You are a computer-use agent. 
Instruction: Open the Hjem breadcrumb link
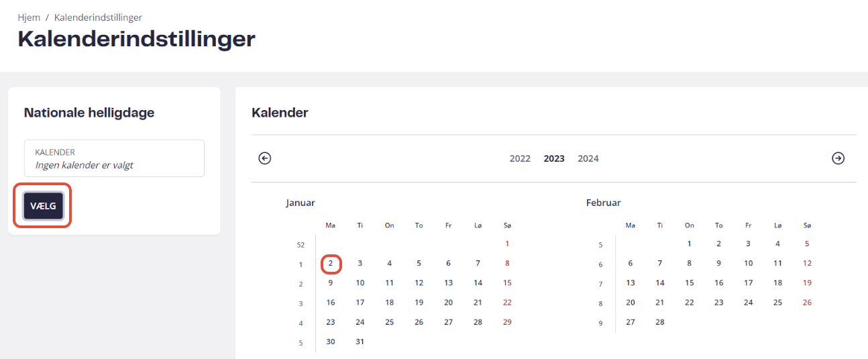coord(29,17)
